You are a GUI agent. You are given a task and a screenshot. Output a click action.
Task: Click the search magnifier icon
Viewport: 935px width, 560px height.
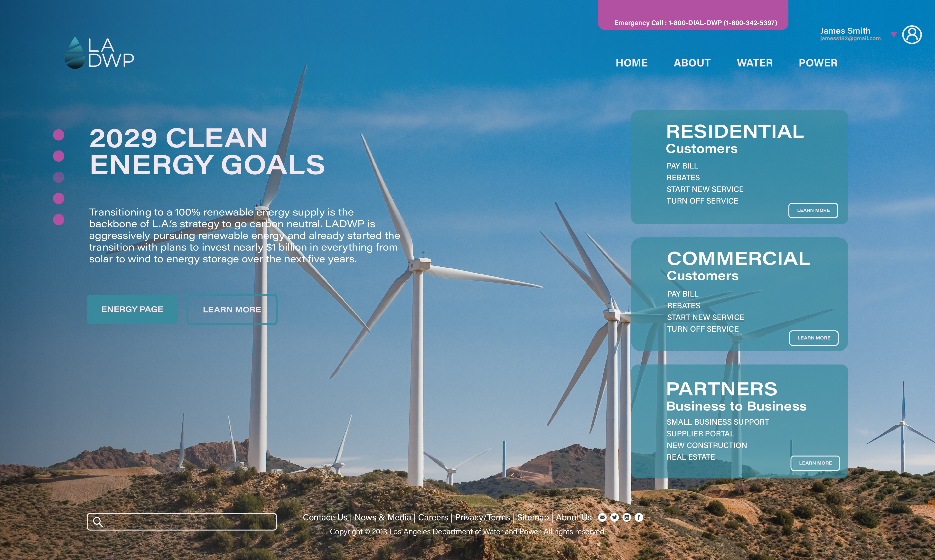click(x=98, y=522)
